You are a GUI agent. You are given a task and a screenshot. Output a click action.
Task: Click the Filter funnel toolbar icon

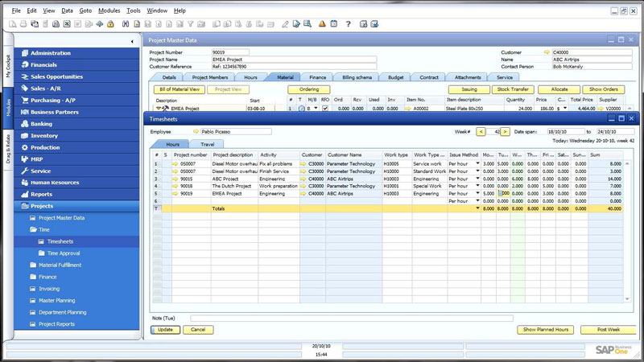191,24
